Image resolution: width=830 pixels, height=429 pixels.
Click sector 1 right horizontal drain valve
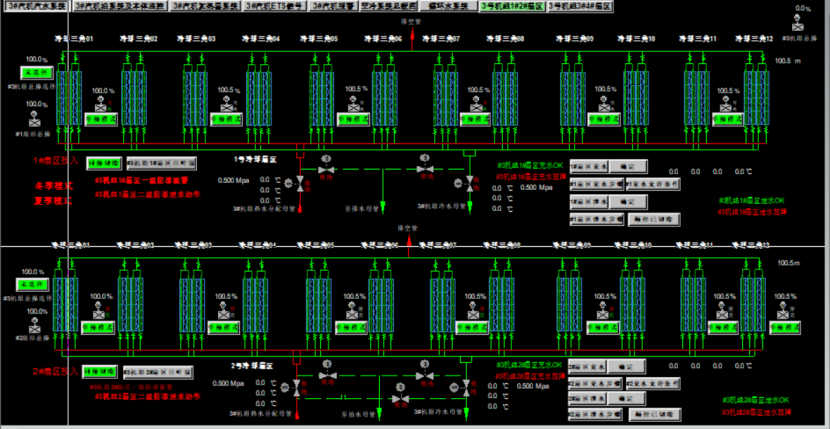click(x=424, y=169)
